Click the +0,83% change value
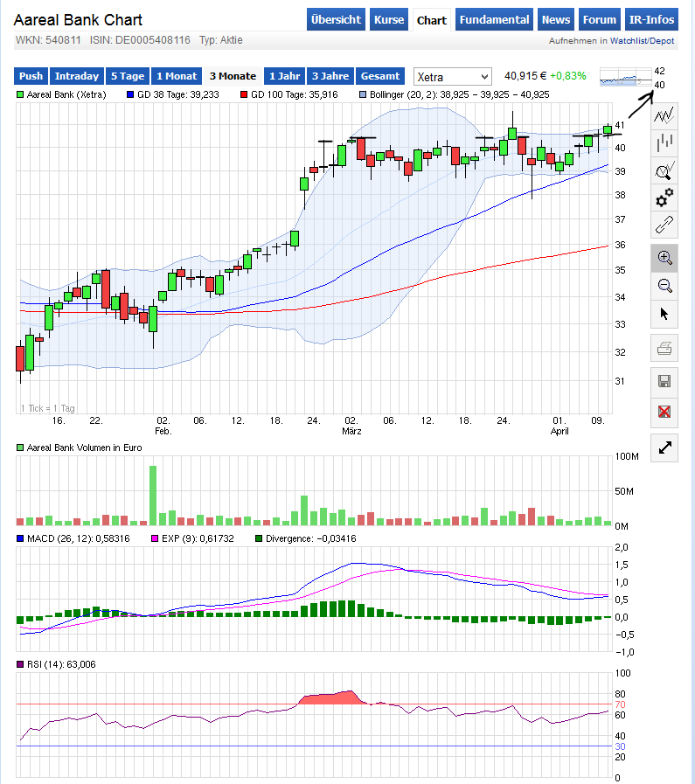695x784 pixels. [x=568, y=76]
